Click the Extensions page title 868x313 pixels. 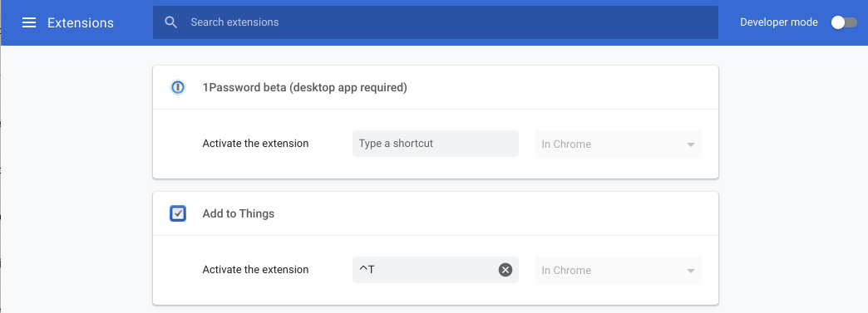pos(81,22)
